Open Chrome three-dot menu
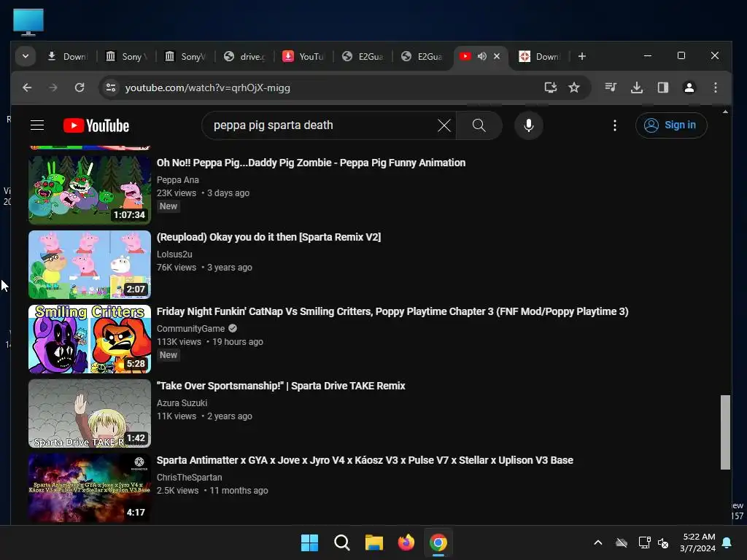The image size is (747, 560). pos(715,87)
